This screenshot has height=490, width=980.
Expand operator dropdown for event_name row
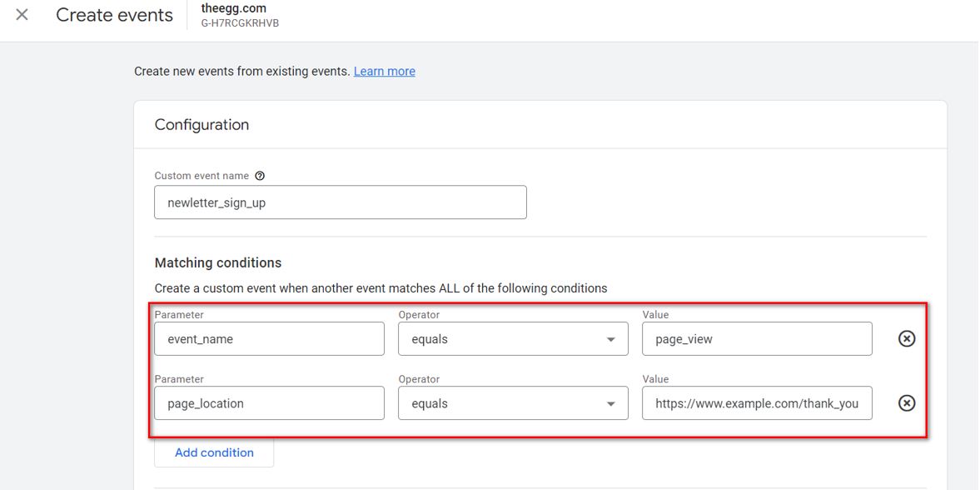[x=513, y=339]
